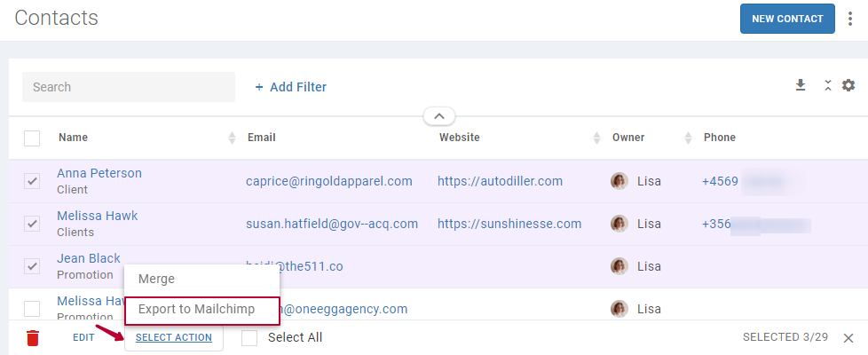Open the table settings gear icon
The height and width of the screenshot is (355, 868).
click(x=848, y=85)
